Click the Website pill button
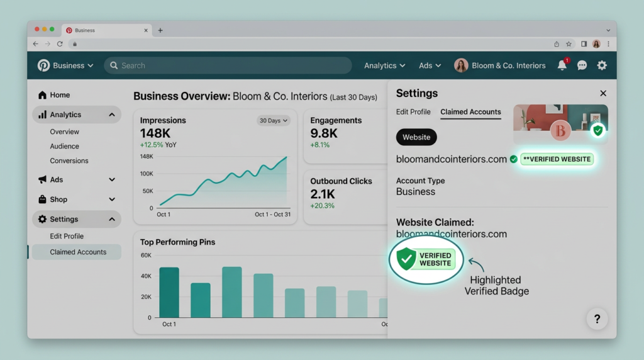This screenshot has height=360, width=644. (416, 137)
